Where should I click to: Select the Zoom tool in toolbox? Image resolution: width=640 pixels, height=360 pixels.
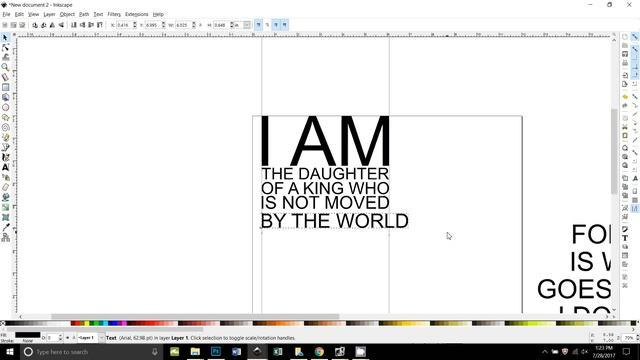[x=5, y=67]
